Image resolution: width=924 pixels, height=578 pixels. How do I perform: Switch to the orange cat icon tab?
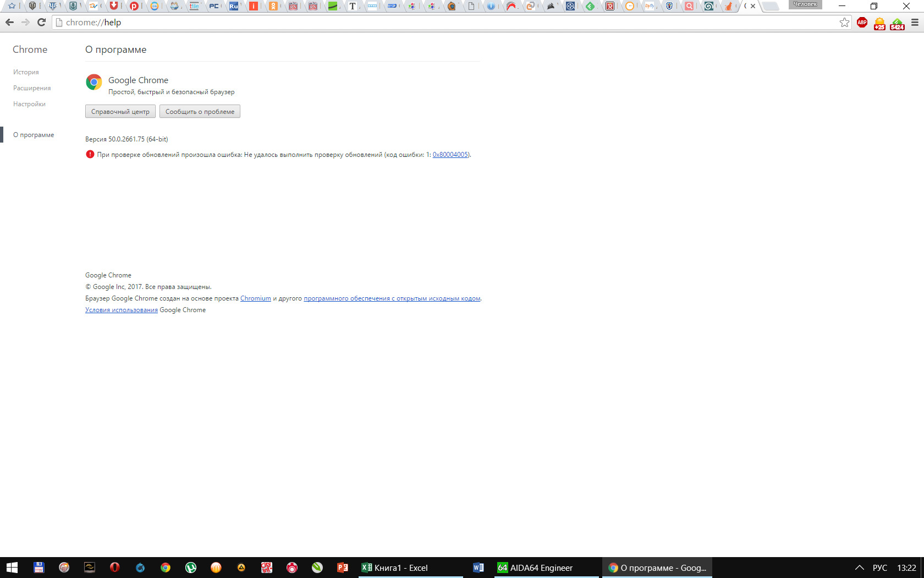point(729,6)
